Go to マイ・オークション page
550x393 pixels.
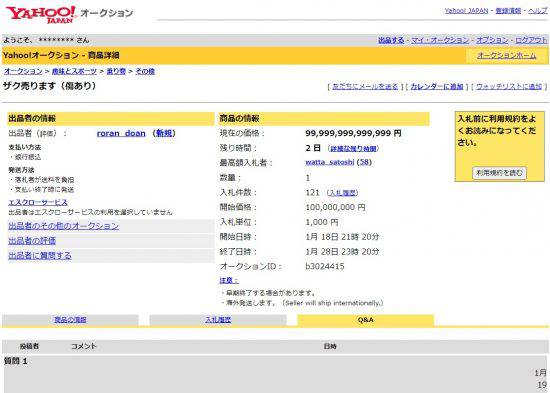[440, 40]
